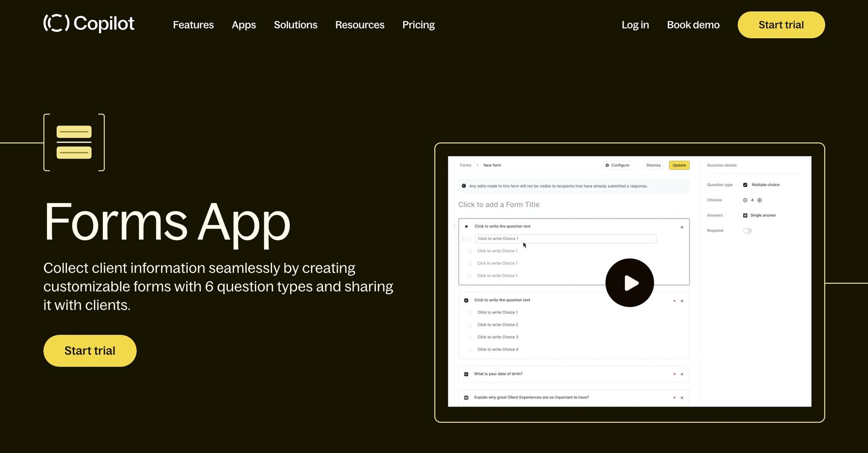Image resolution: width=868 pixels, height=453 pixels.
Task: Select the radio button for Choice 1
Action: click(469, 239)
